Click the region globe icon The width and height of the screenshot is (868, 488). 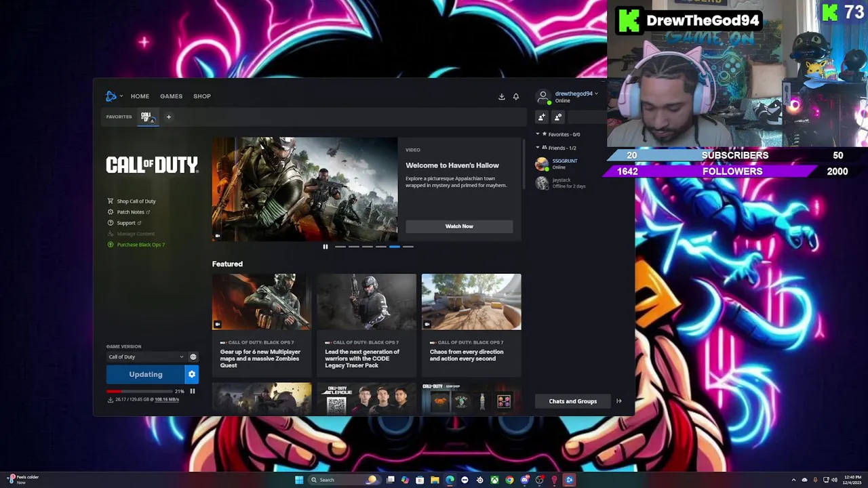tap(193, 357)
